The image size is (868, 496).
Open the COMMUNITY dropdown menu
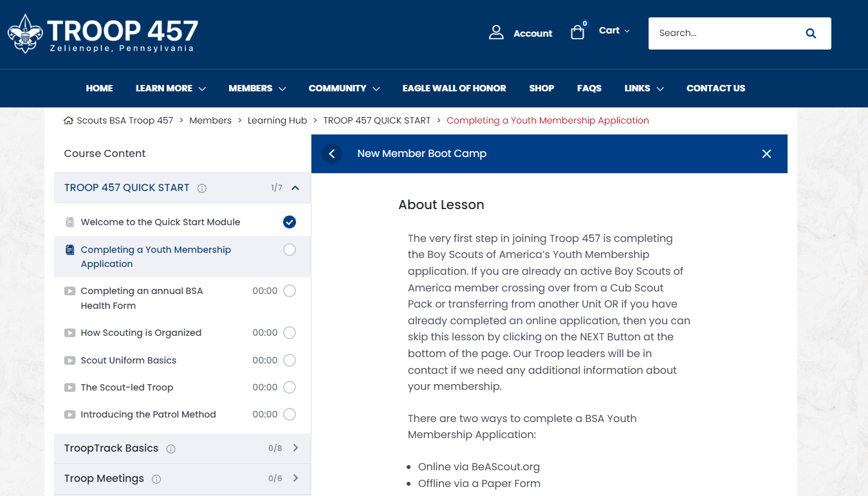344,88
